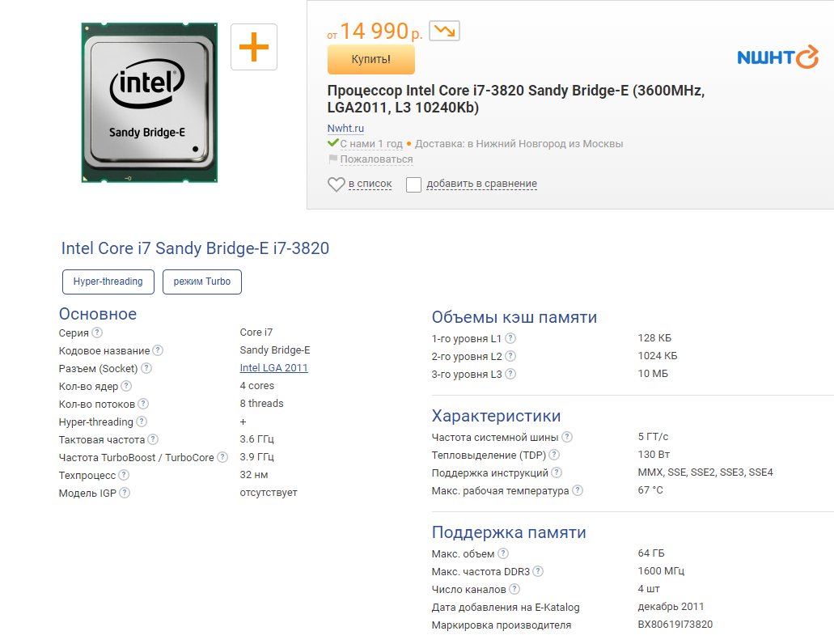Open help icon for Серия
Screen dimensions: 834x644
[x=97, y=333]
